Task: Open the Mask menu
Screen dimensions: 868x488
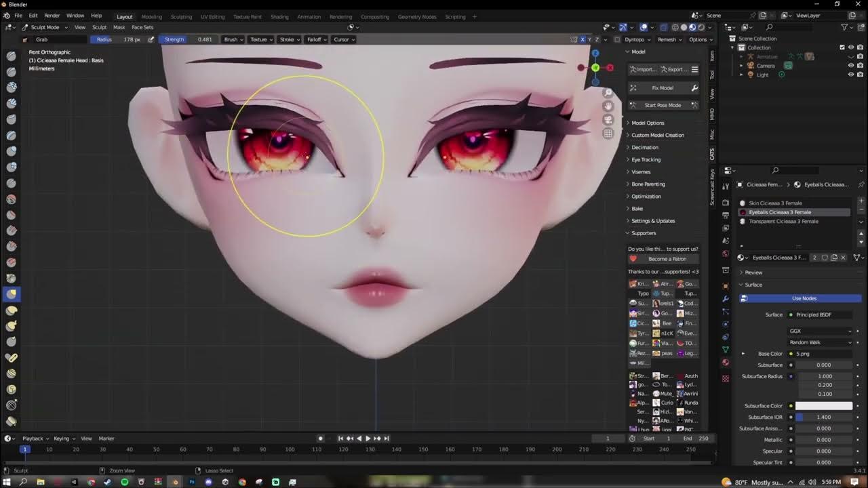Action: coord(119,27)
